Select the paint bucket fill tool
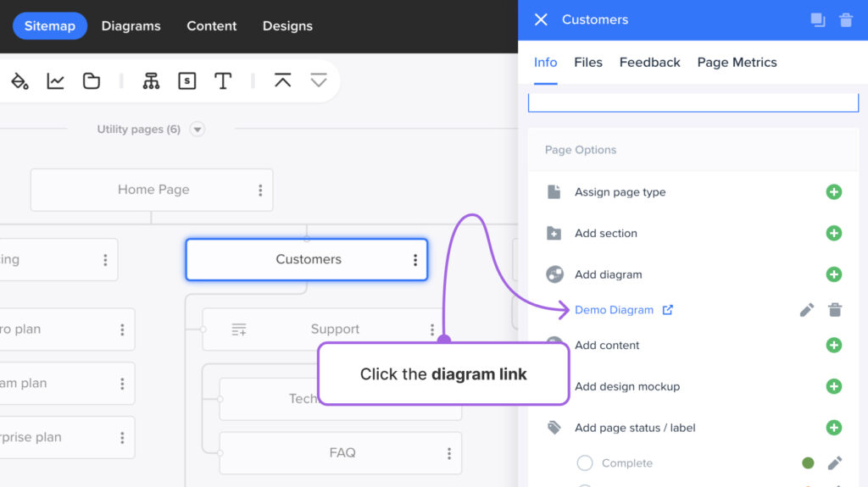Image resolution: width=868 pixels, height=487 pixels. 19,81
